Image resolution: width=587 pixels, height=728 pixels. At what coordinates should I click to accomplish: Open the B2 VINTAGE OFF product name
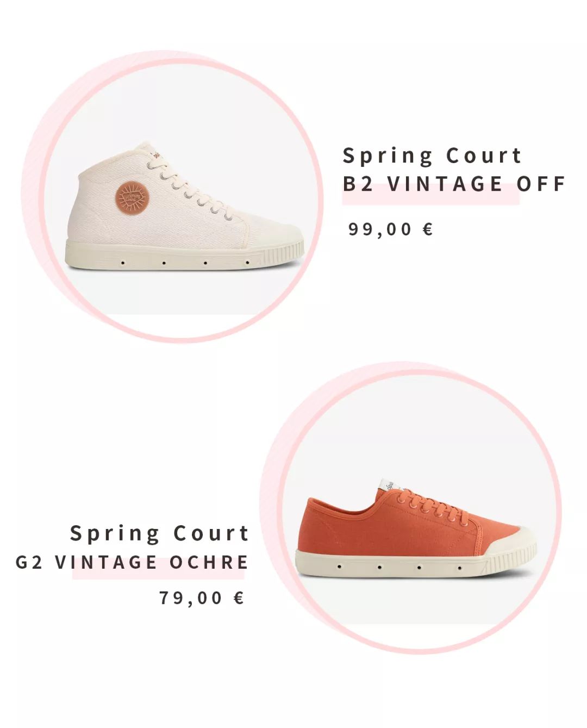coord(454,184)
